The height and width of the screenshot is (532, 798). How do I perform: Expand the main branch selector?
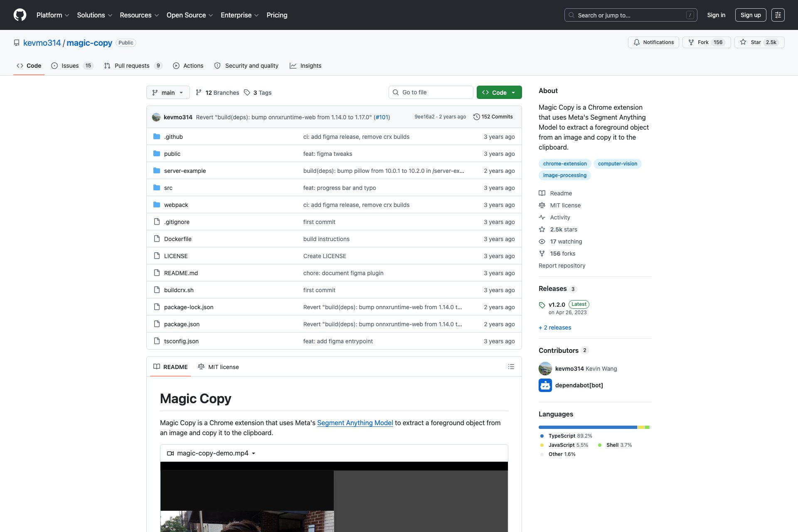pos(168,92)
